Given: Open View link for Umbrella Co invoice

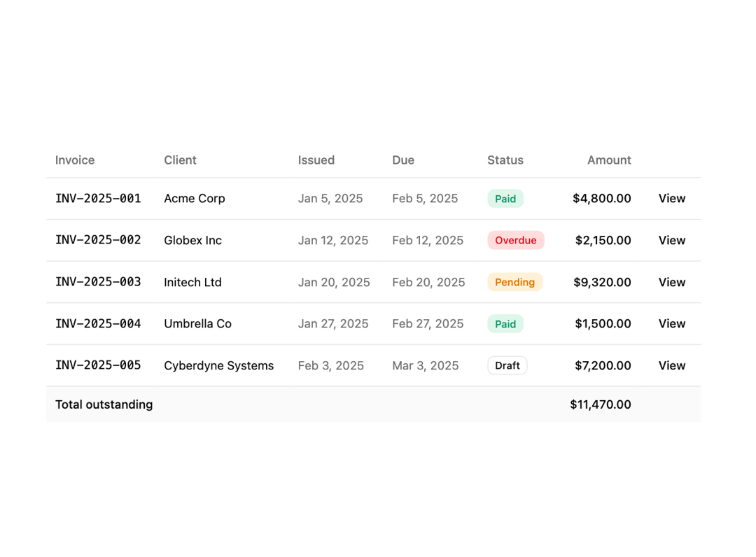Looking at the screenshot, I should pos(671,324).
